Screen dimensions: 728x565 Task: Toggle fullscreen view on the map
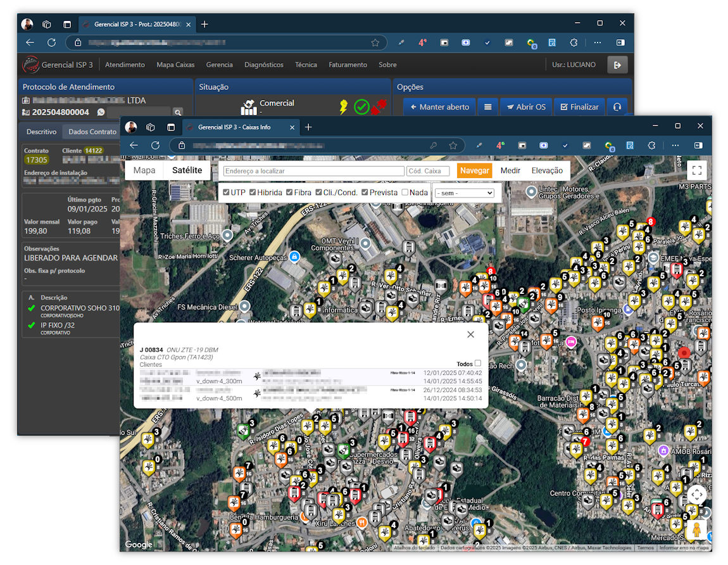pos(696,170)
